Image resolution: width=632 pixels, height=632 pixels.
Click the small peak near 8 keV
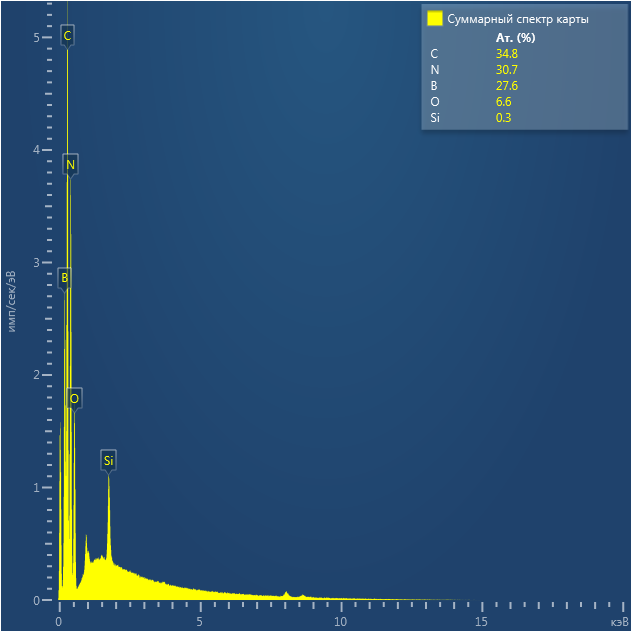click(x=286, y=594)
